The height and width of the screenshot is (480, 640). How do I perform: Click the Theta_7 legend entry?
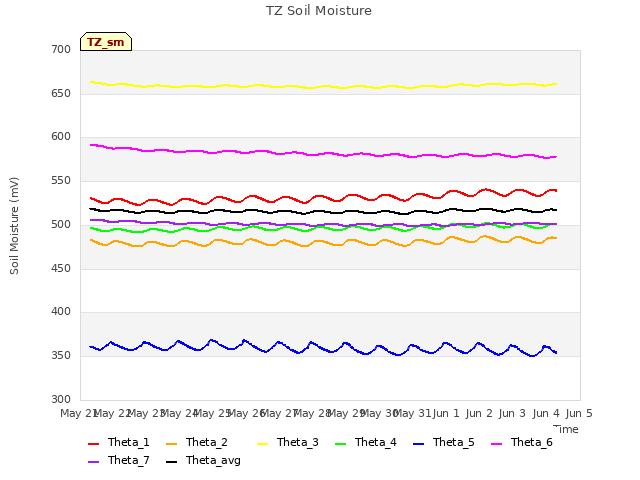point(119,460)
